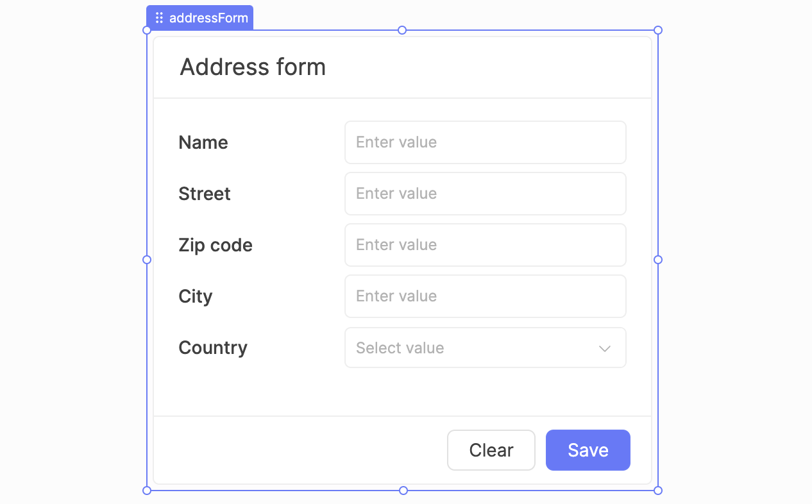
Task: Click the top-center resize handle
Action: pyautogui.click(x=402, y=30)
